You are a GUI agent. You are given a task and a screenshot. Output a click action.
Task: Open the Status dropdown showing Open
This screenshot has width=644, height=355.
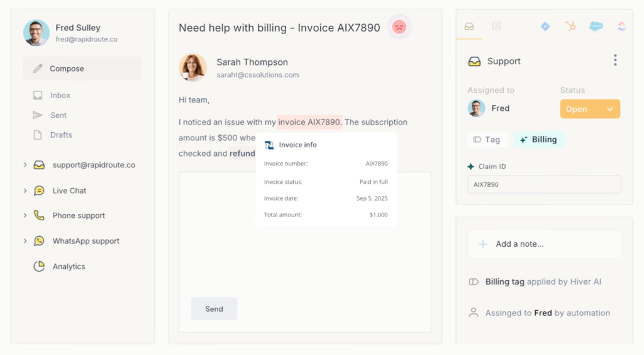[x=589, y=109]
